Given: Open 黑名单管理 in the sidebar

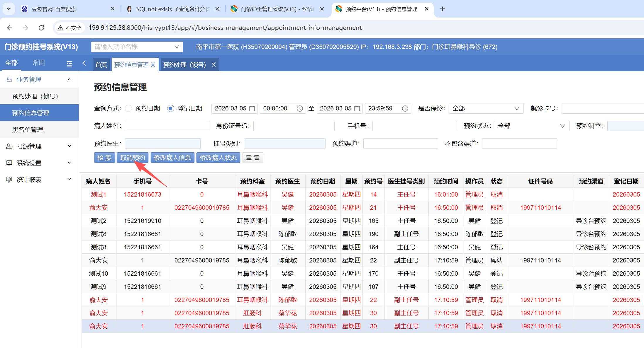Looking at the screenshot, I should [28, 129].
